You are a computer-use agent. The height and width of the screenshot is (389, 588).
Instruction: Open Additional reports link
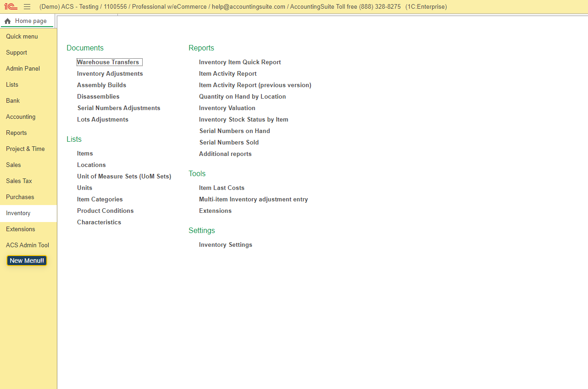click(225, 154)
